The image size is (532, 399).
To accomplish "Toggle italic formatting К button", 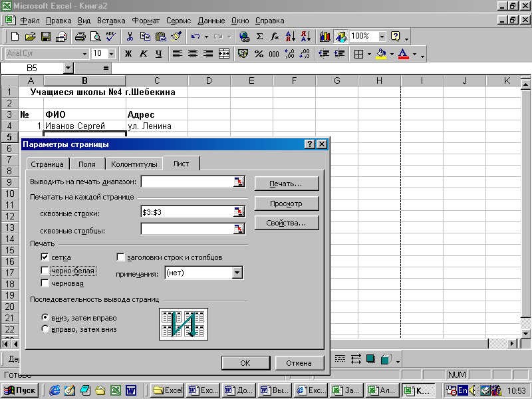I will [144, 54].
